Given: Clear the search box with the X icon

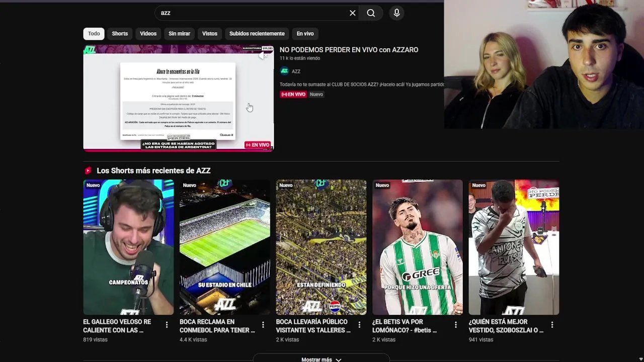Looking at the screenshot, I should [x=353, y=13].
